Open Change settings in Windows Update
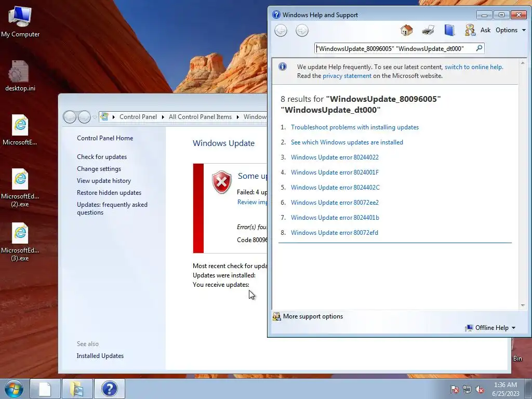 (x=99, y=169)
